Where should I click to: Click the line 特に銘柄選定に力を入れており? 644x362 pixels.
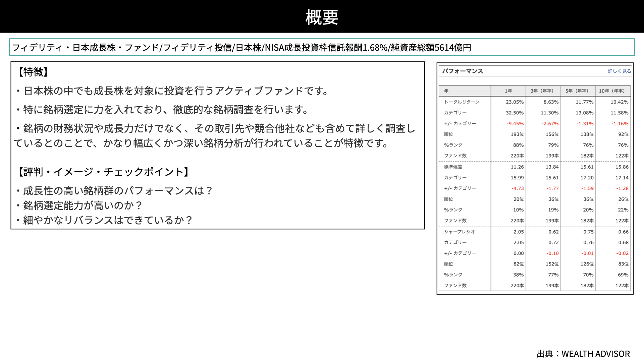point(162,110)
